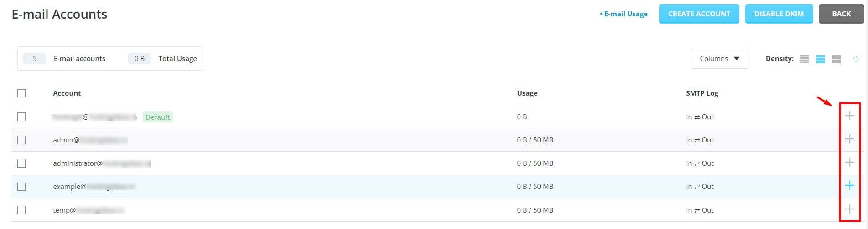Check the administrator@ account checkbox
The image size is (868, 229).
(x=21, y=163)
